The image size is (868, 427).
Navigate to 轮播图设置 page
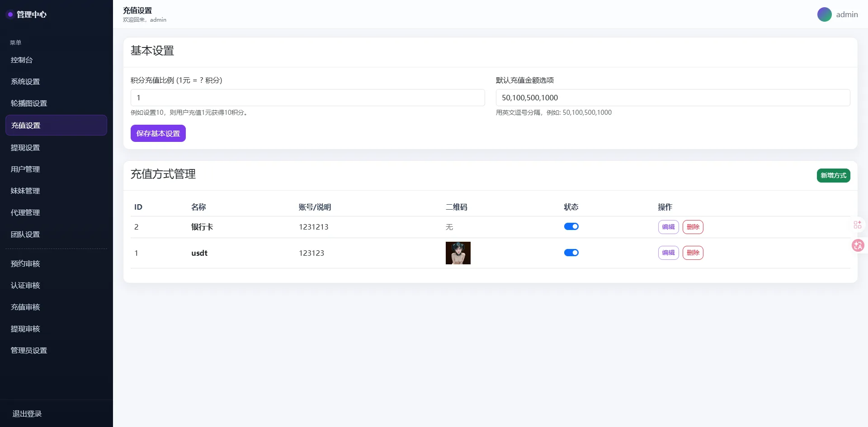tap(29, 103)
